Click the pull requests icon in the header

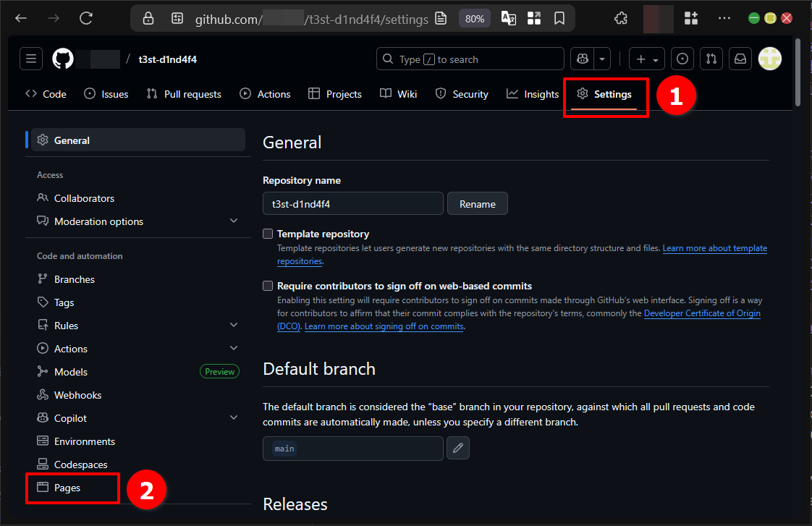click(711, 59)
